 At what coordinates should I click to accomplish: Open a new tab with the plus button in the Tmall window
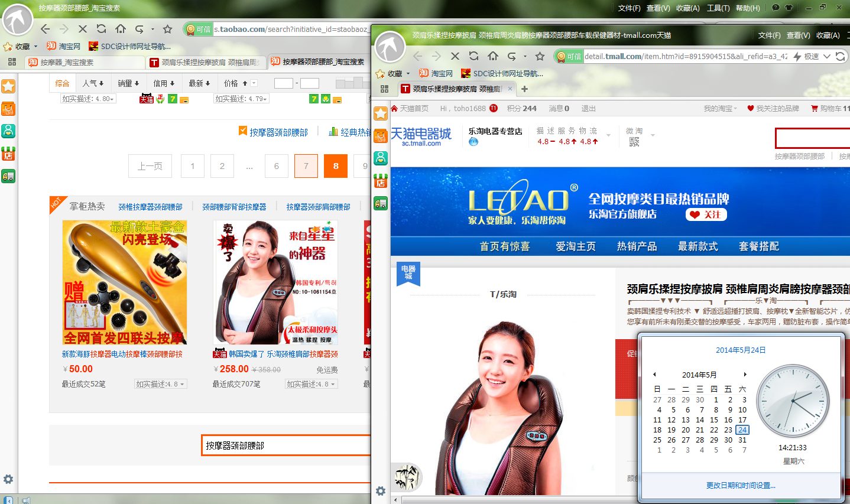pyautogui.click(x=524, y=89)
